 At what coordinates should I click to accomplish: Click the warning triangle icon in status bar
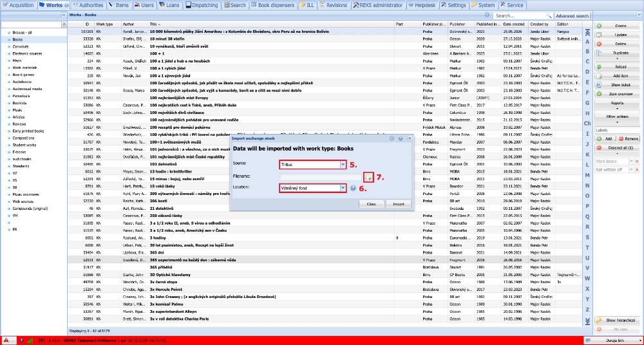point(6,340)
